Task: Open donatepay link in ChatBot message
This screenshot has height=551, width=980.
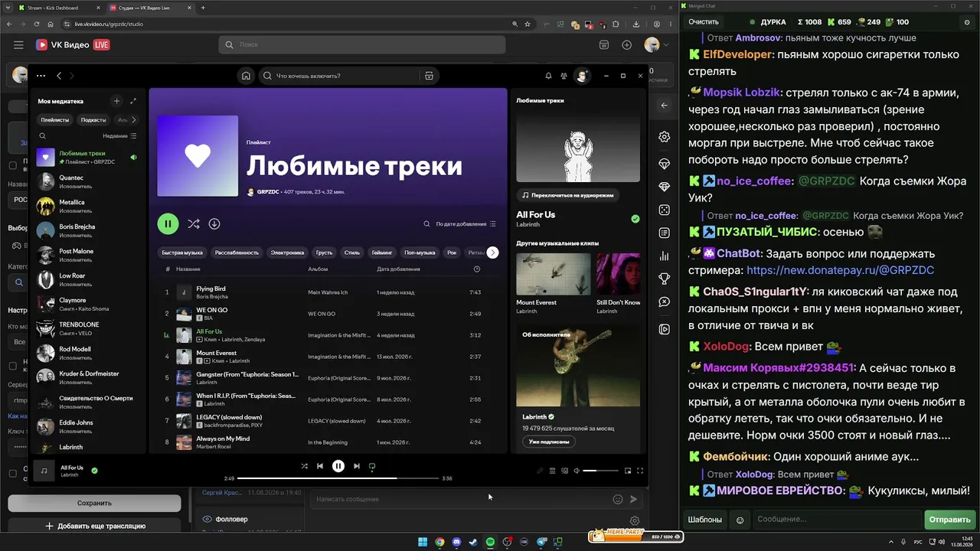Action: pyautogui.click(x=840, y=270)
